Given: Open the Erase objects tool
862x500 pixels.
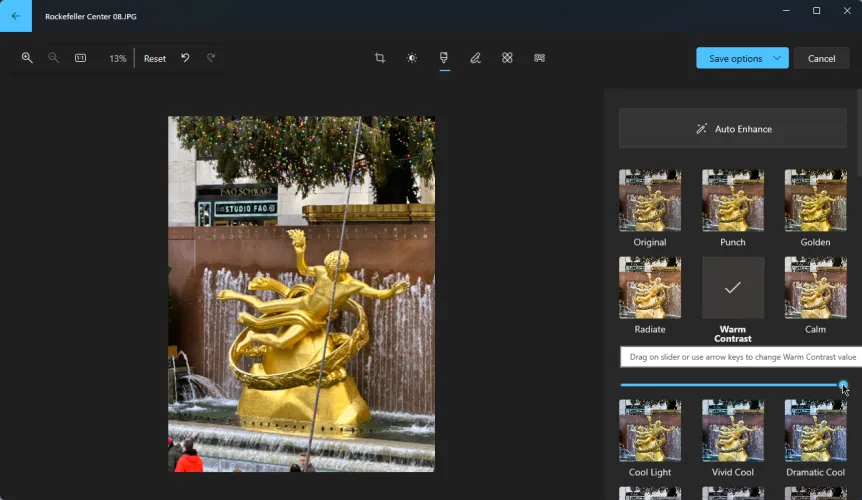Looking at the screenshot, I should (x=507, y=58).
